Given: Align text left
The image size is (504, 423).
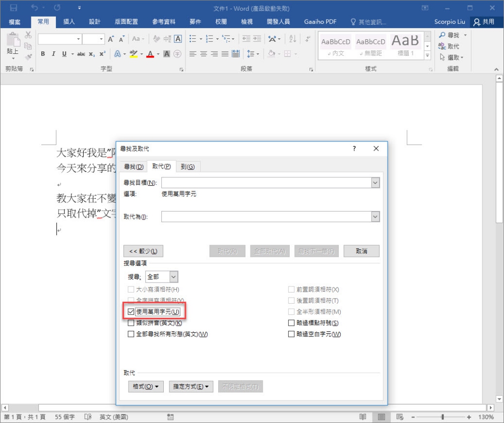Looking at the screenshot, I should pos(193,54).
